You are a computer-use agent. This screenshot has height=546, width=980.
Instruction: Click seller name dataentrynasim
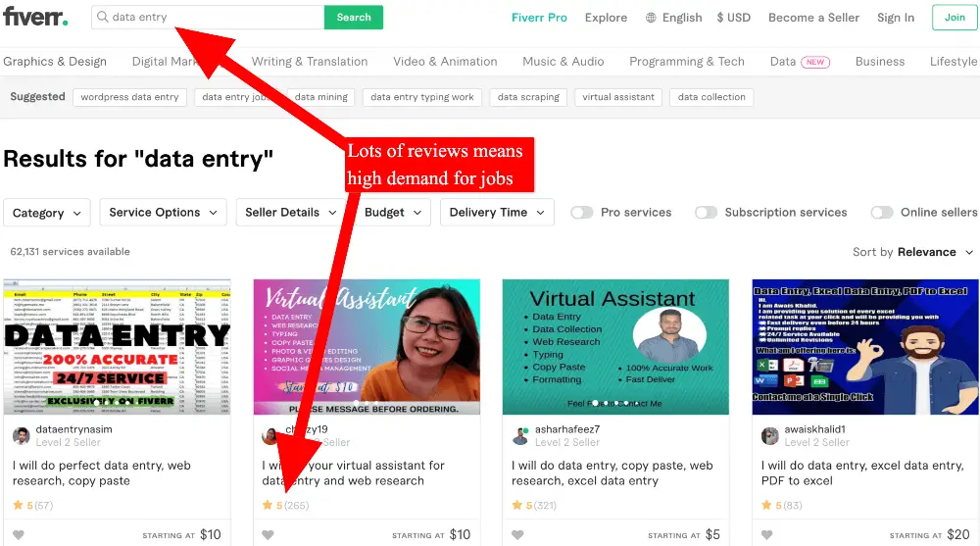click(x=73, y=429)
